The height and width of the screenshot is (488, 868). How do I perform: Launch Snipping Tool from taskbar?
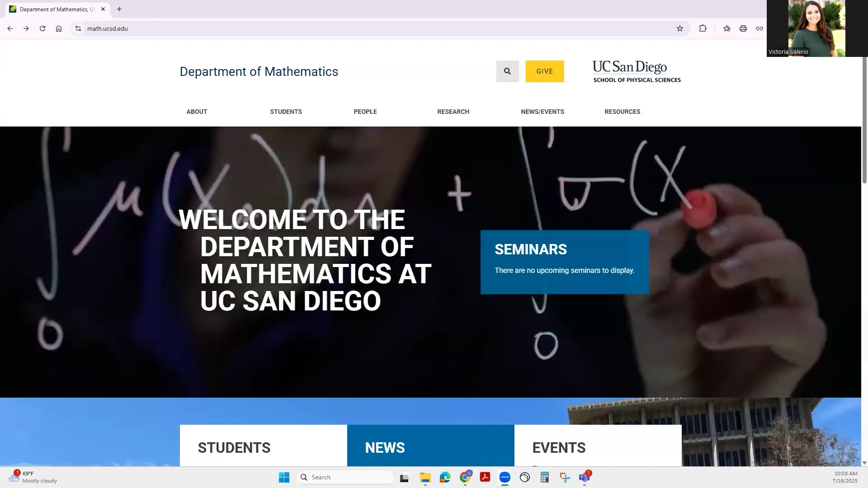click(565, 477)
